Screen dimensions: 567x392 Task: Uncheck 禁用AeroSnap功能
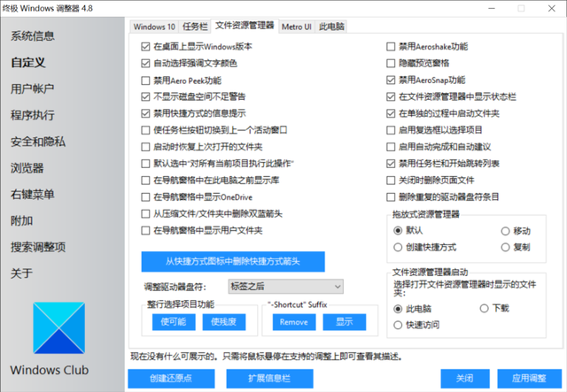tap(391, 81)
